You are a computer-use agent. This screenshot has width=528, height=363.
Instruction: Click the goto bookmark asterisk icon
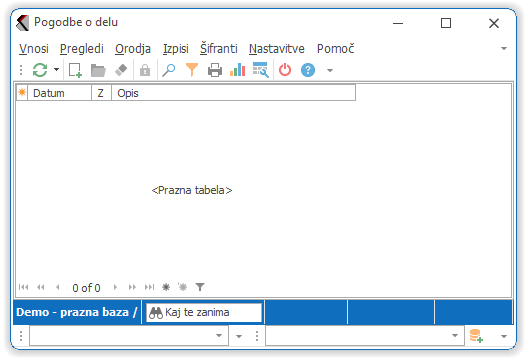click(182, 287)
